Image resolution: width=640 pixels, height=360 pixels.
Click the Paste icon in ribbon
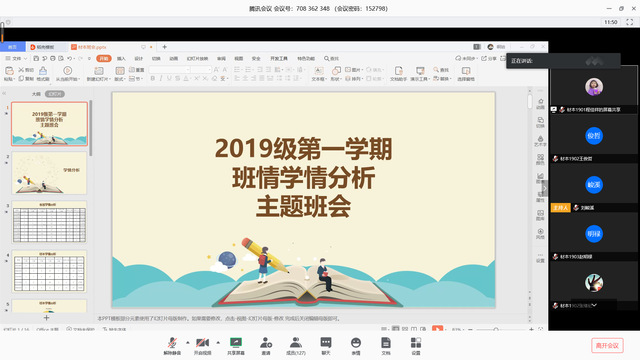tap(9, 73)
